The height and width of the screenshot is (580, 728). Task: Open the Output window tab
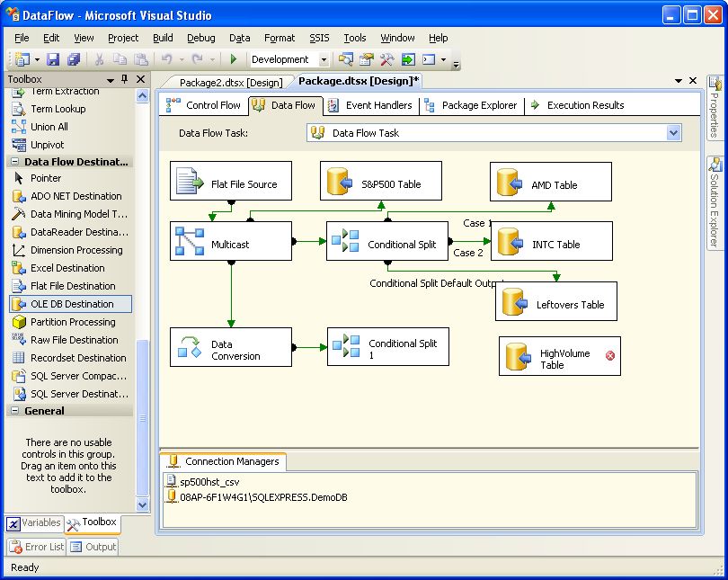click(x=93, y=547)
